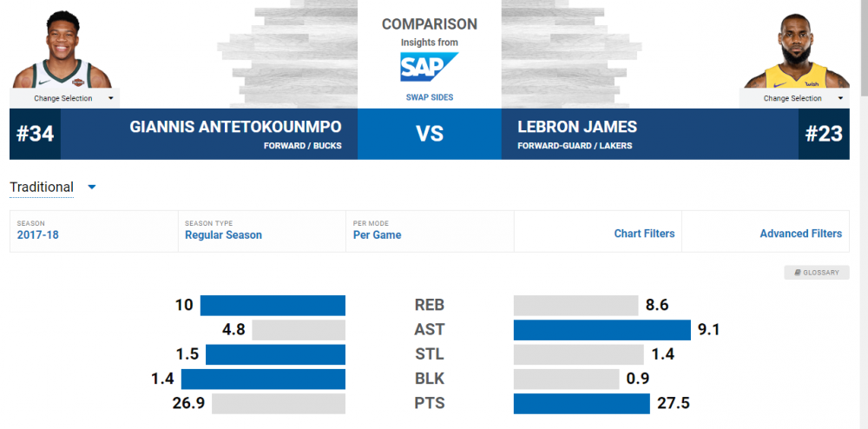
Task: Click Giannis's blue REB bar
Action: (x=273, y=306)
